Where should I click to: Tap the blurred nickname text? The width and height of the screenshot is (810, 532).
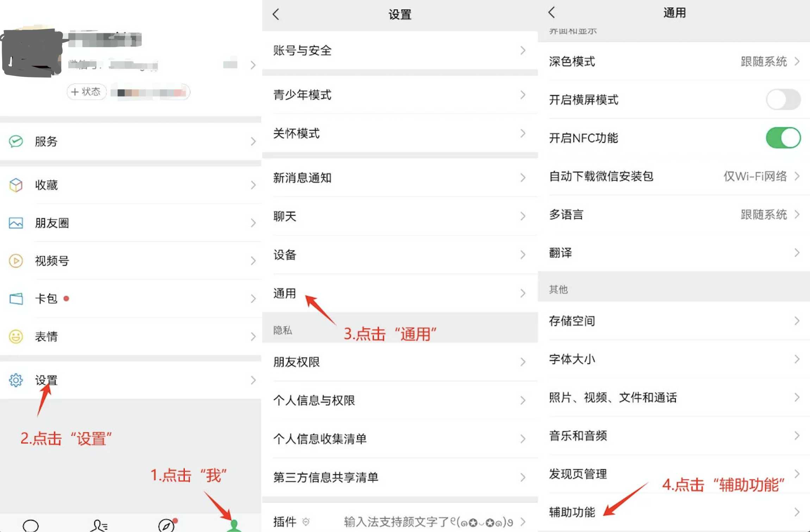coord(105,39)
